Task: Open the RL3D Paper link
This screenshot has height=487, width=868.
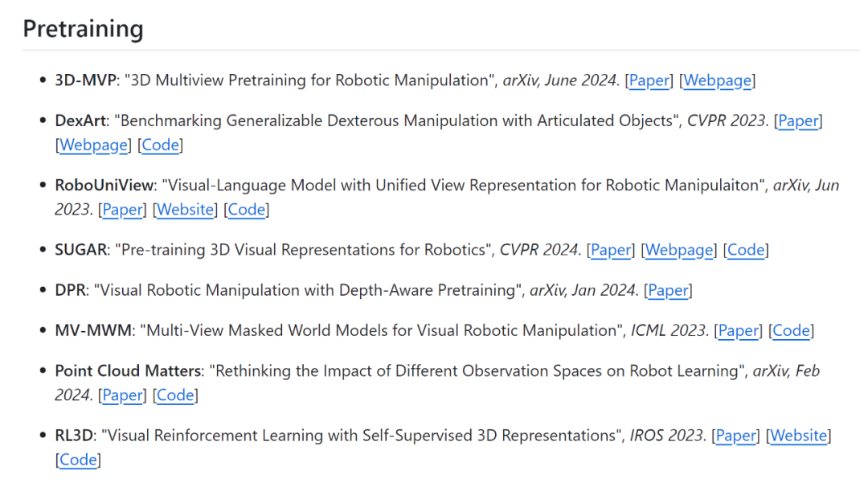Action: [x=736, y=436]
